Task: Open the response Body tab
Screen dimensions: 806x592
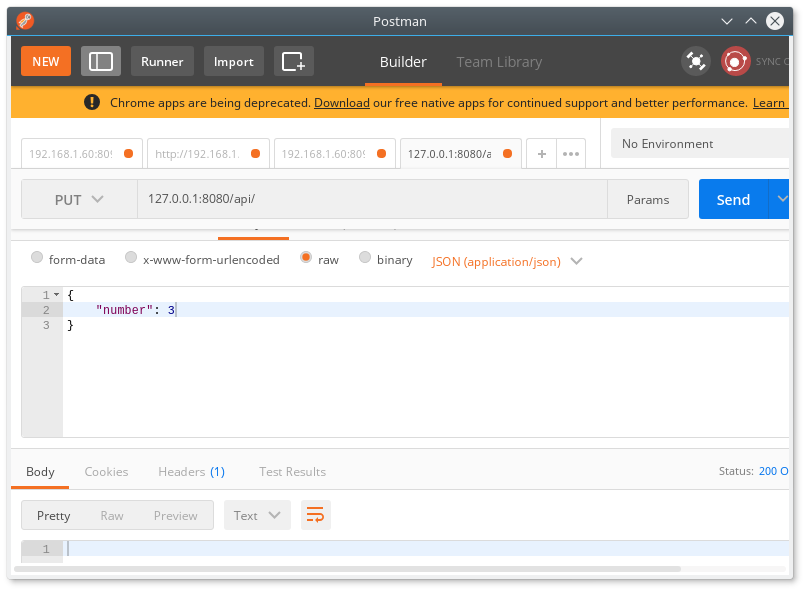Action: [x=40, y=472]
